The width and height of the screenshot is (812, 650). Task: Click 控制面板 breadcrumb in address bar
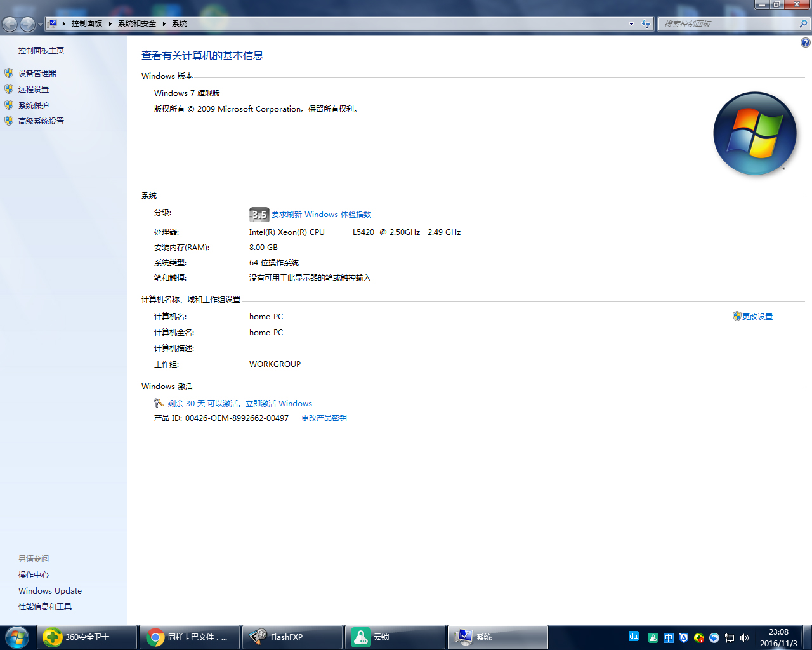87,23
